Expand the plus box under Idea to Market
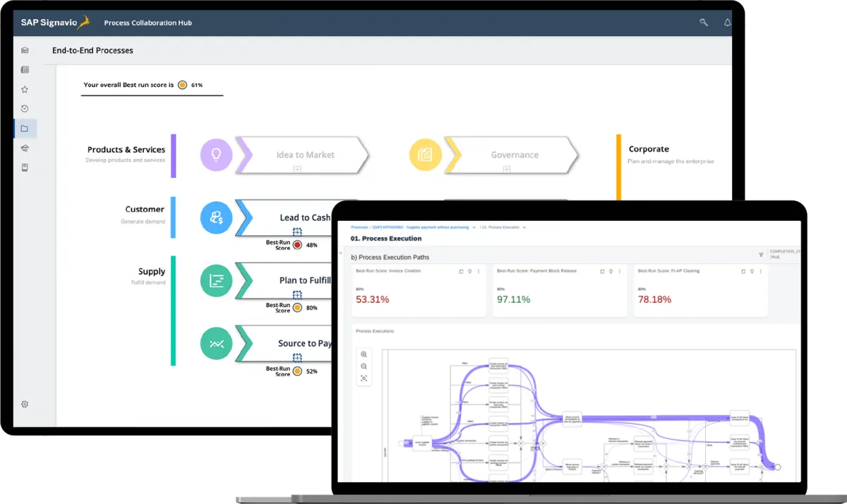This screenshot has width=847, height=504. click(x=297, y=169)
